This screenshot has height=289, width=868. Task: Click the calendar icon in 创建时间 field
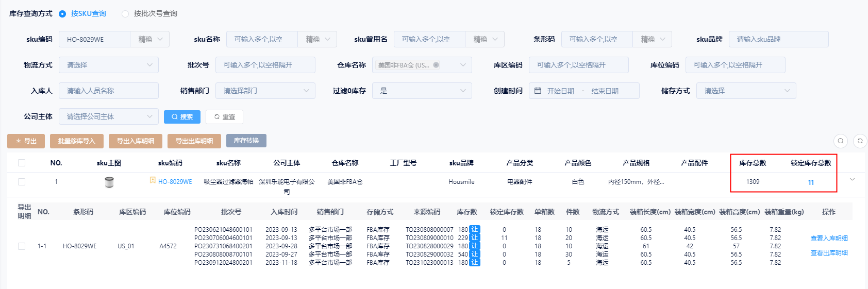click(538, 91)
